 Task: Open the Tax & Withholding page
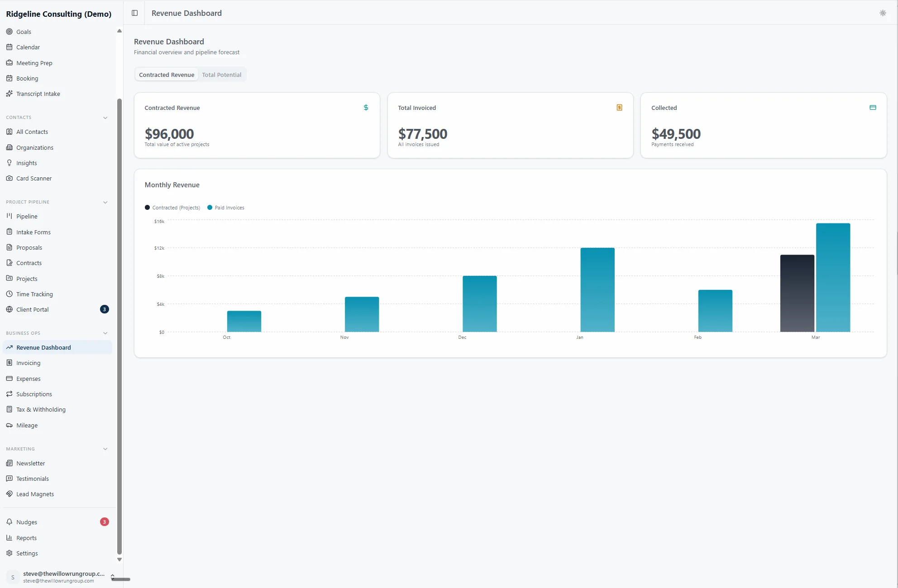[41, 409]
